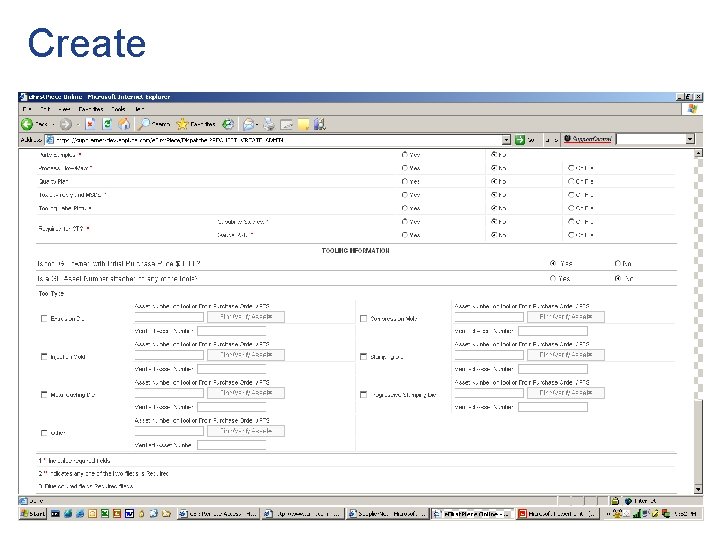Click Verify Asset button for Extrusion Die
This screenshot has height=540, width=720.
tap(246, 317)
